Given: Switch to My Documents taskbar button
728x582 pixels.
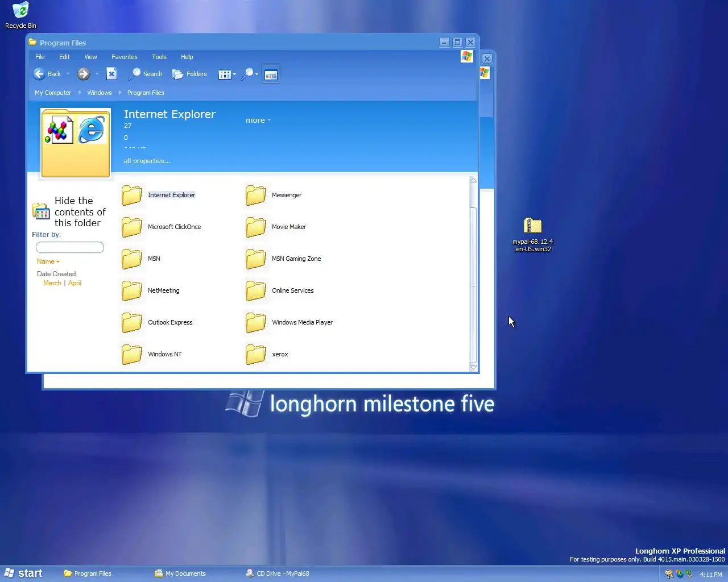Looking at the screenshot, I should pyautogui.click(x=181, y=573).
